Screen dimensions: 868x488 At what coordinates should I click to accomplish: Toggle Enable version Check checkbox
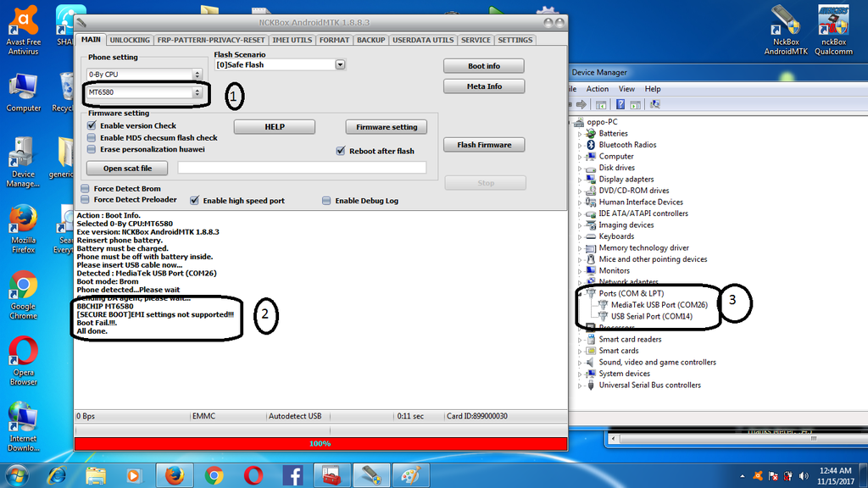92,125
